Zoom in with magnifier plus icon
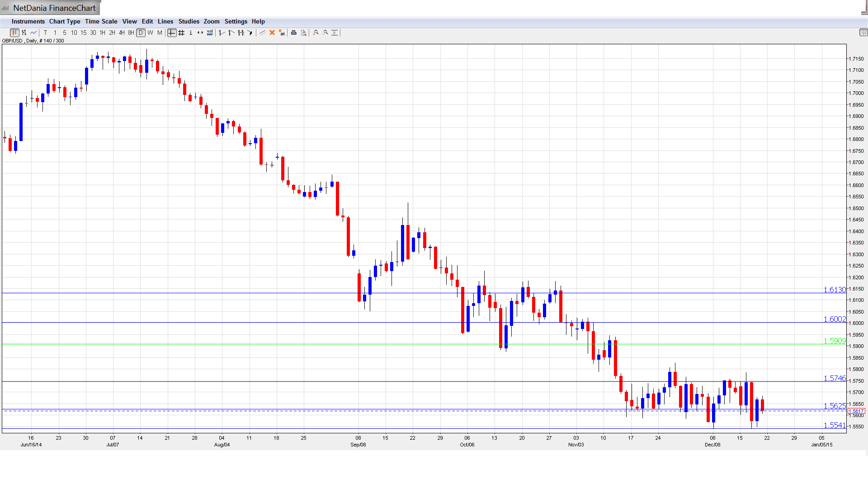 pyautogui.click(x=316, y=33)
